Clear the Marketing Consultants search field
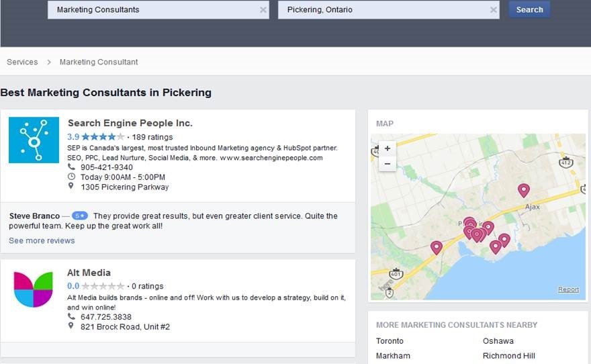 [x=263, y=10]
